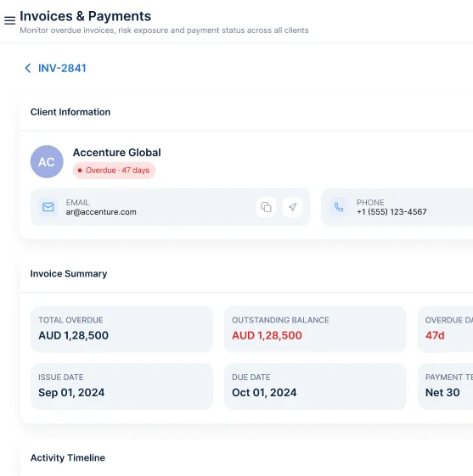Image resolution: width=473 pixels, height=476 pixels.
Task: Click the phone handset icon
Action: [339, 207]
